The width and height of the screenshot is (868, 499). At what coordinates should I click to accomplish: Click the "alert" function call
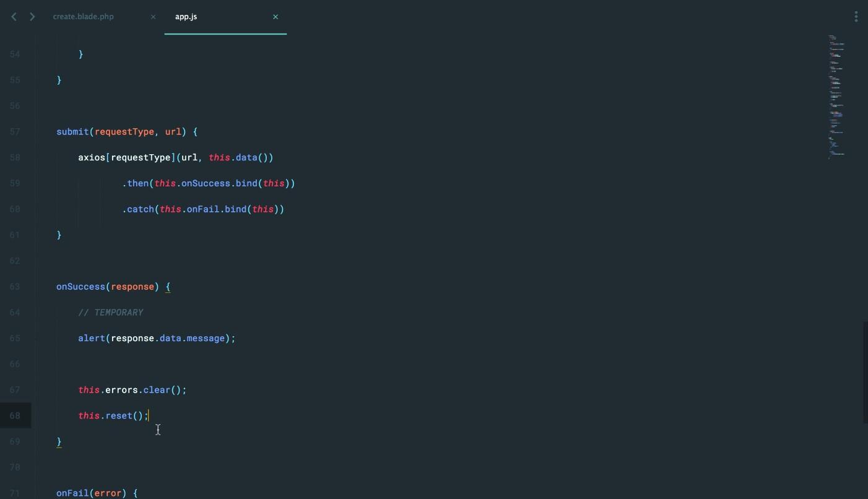click(x=92, y=339)
